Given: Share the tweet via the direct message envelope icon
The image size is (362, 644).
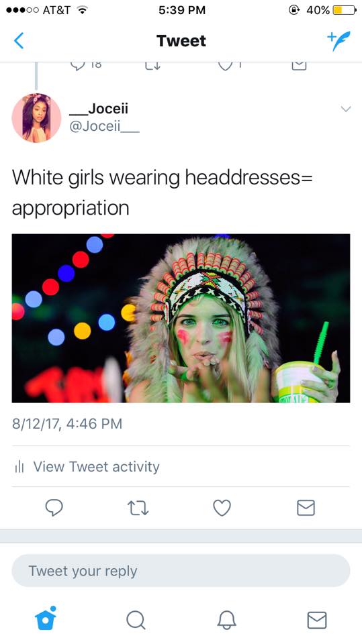Looking at the screenshot, I should tap(306, 508).
